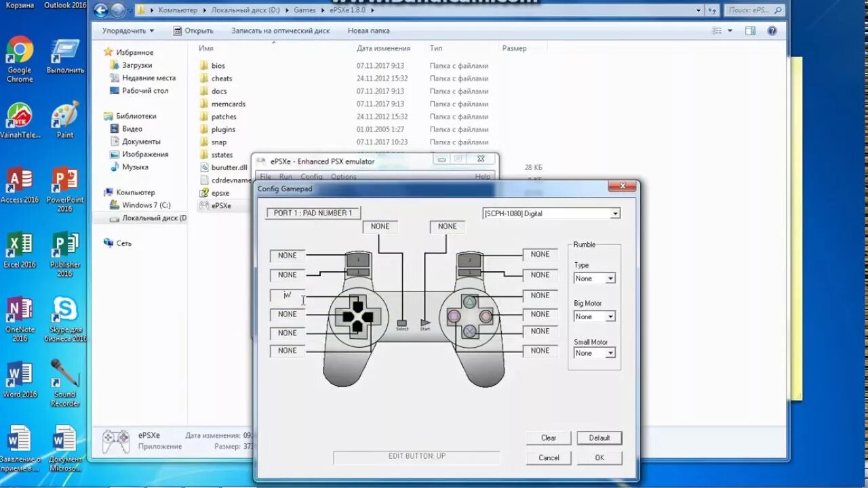Start Paint from the desktop icon
The height and width of the screenshot is (488, 868).
[65, 121]
